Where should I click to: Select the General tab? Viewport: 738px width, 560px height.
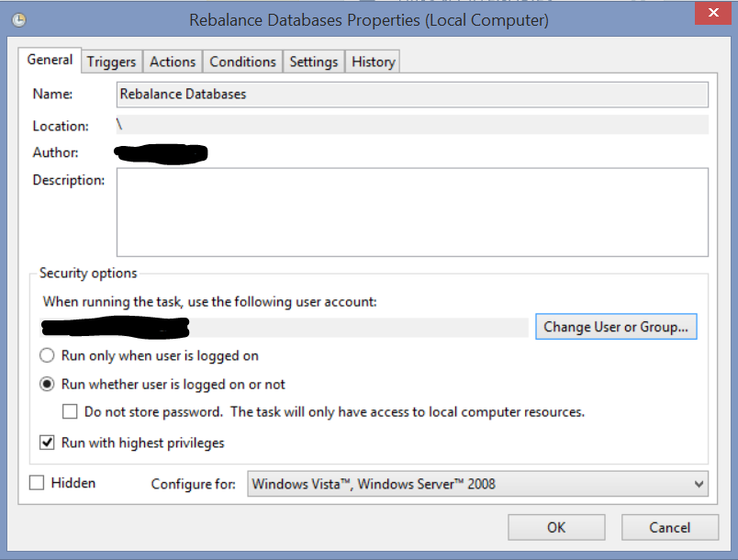click(50, 60)
